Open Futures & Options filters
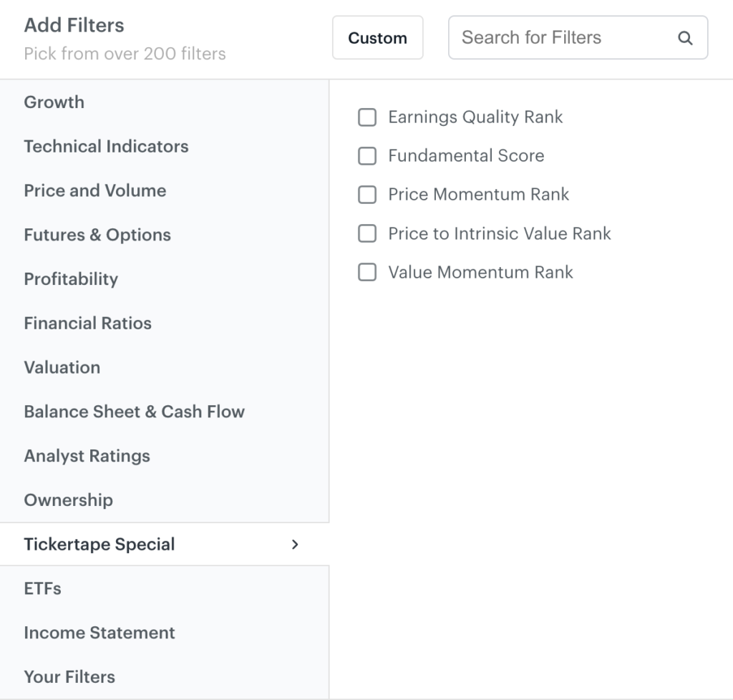733x700 pixels. click(97, 235)
